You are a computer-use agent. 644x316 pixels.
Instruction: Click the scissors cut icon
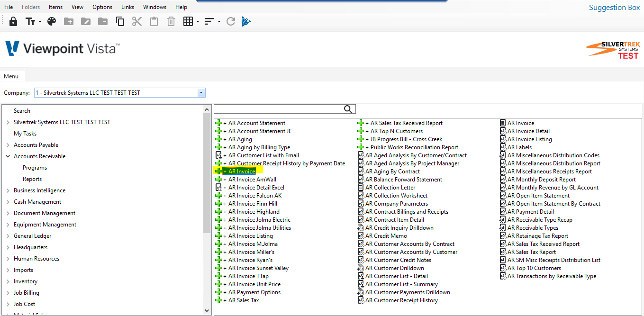tap(137, 21)
